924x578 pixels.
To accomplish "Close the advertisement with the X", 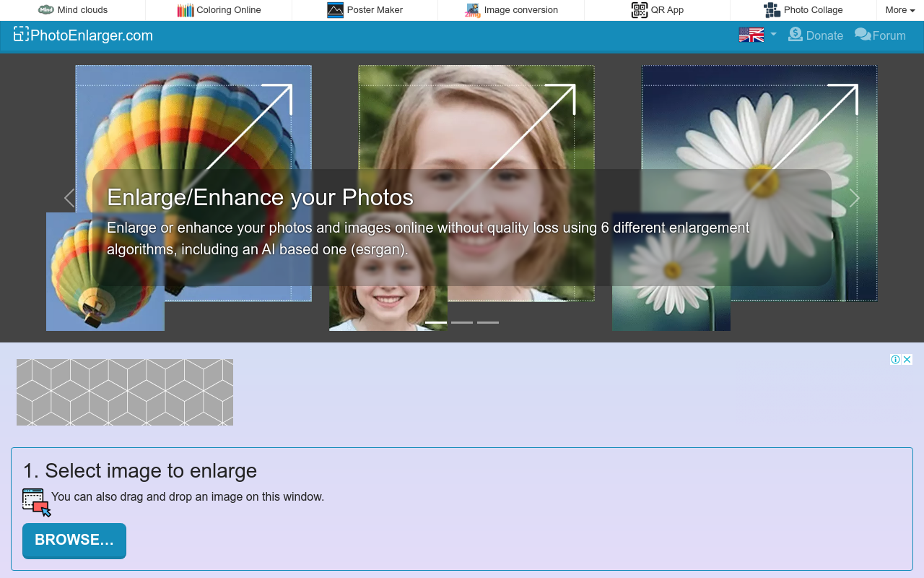I will tap(907, 360).
